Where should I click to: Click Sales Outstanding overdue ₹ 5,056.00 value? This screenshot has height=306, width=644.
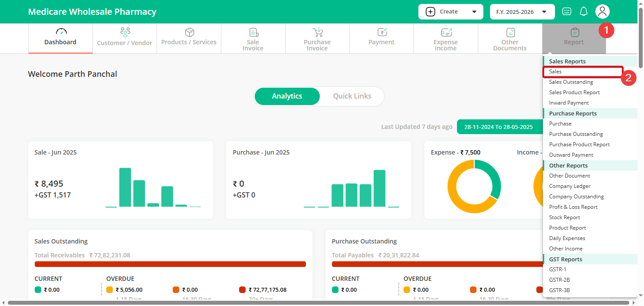129,290
